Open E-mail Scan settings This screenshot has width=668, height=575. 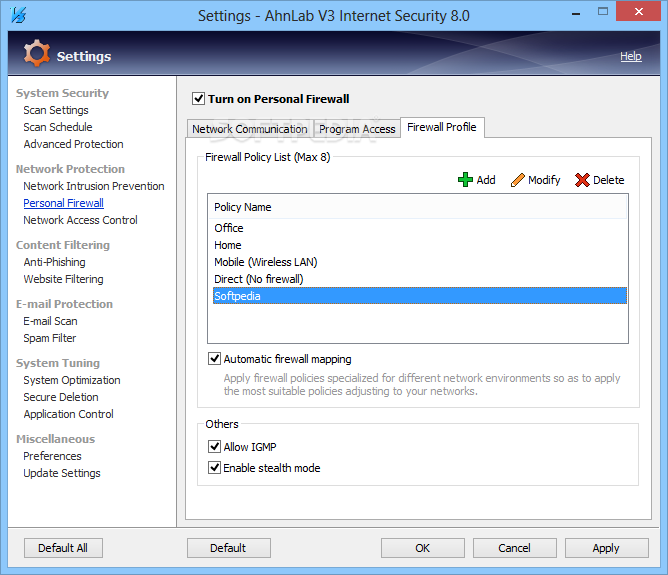click(x=50, y=321)
